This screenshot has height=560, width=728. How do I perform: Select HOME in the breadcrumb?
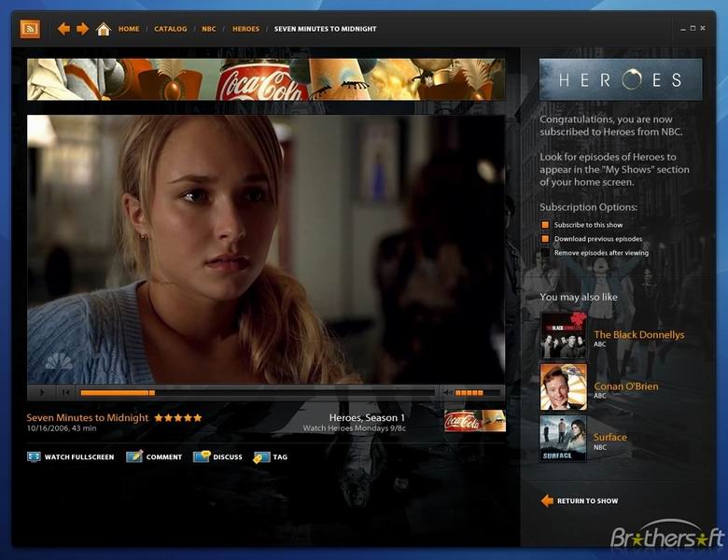[129, 29]
